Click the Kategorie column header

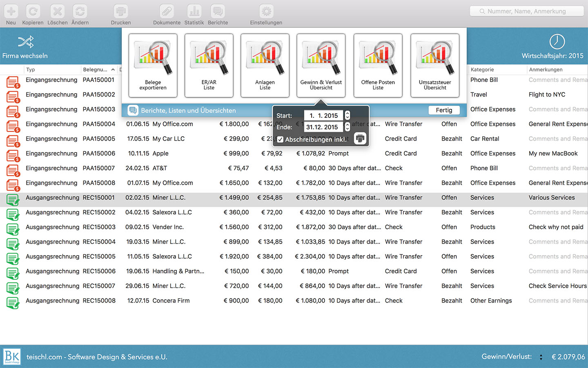pos(497,70)
